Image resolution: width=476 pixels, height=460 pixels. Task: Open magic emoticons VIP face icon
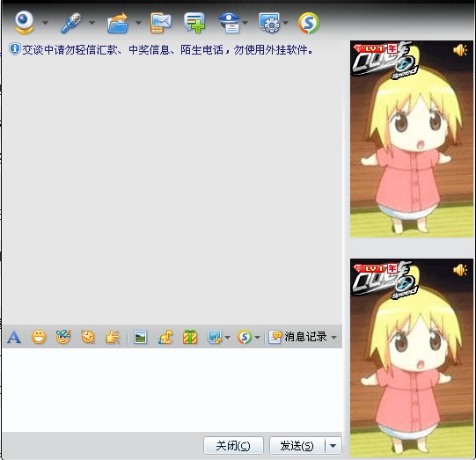point(63,337)
